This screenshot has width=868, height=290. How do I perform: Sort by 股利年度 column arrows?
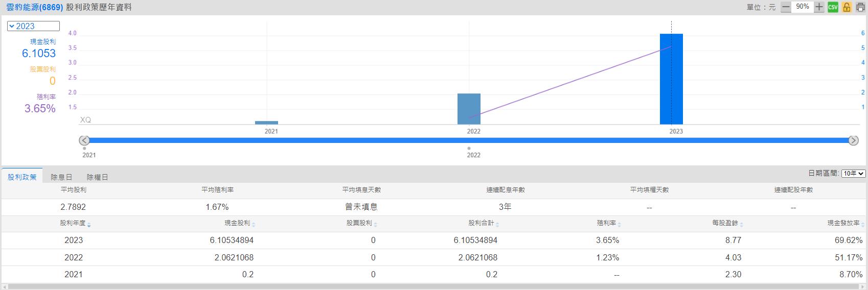[x=89, y=225]
